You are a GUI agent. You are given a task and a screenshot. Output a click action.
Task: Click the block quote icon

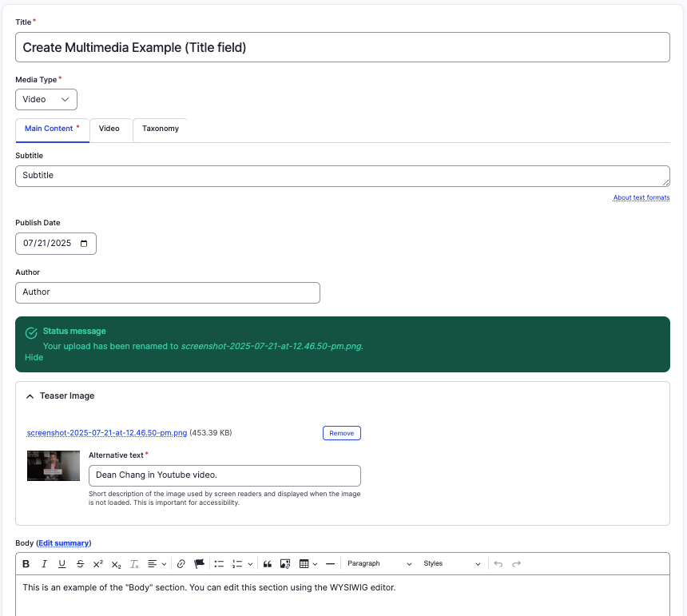point(268,564)
